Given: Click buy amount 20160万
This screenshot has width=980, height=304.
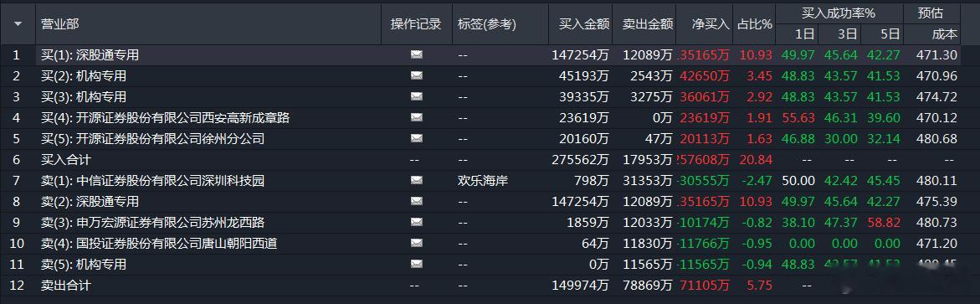Looking at the screenshot, I should (584, 139).
